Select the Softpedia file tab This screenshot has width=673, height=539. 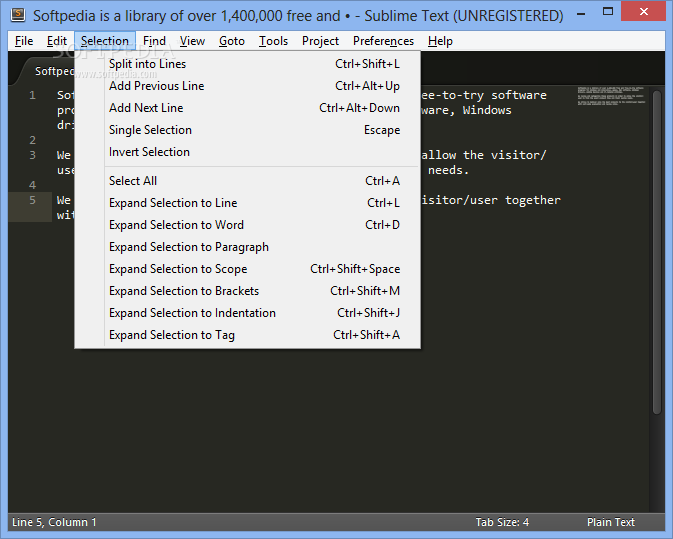(x=47, y=71)
